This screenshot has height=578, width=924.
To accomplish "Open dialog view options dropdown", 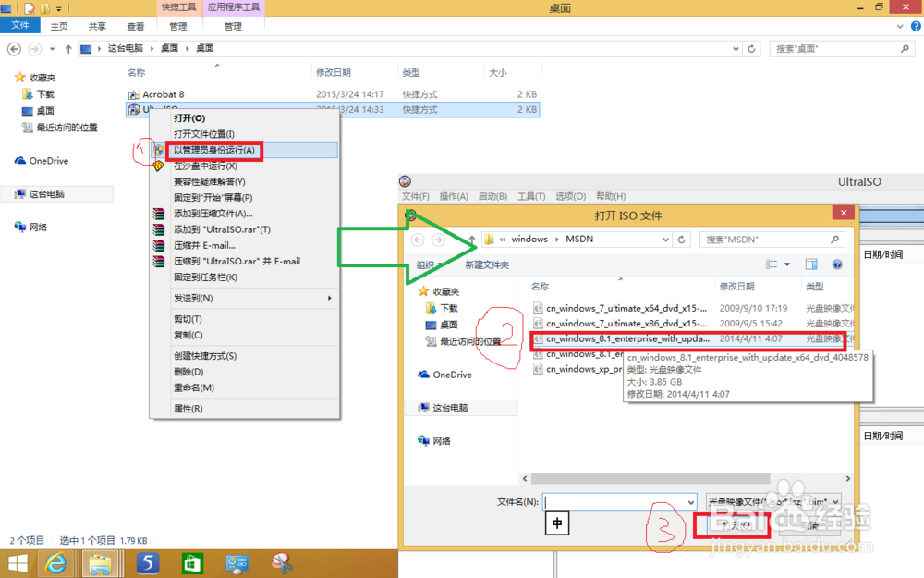I will click(x=786, y=264).
